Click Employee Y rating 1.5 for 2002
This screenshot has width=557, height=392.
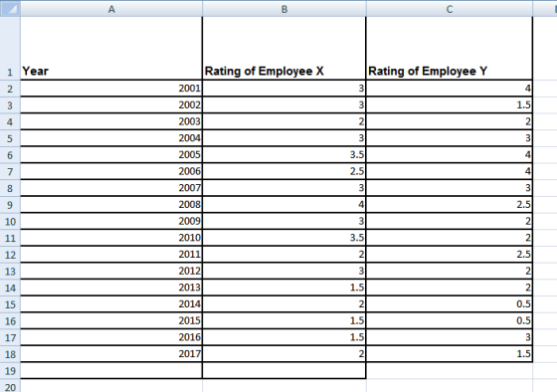[x=450, y=104]
